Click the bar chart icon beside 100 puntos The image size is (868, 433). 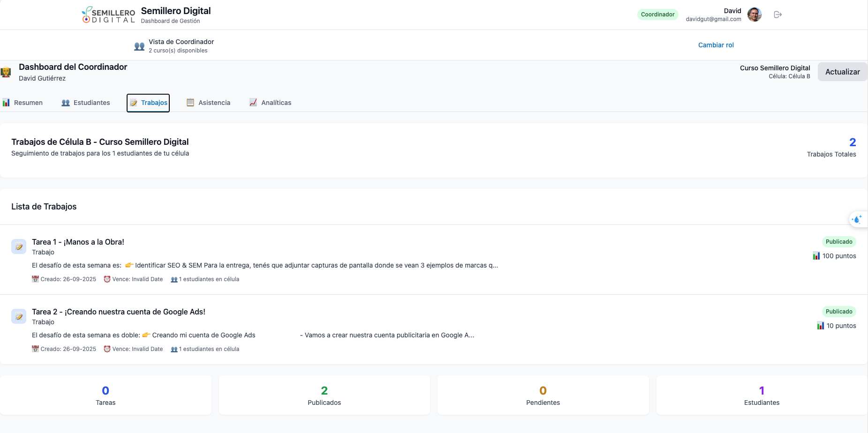(816, 256)
